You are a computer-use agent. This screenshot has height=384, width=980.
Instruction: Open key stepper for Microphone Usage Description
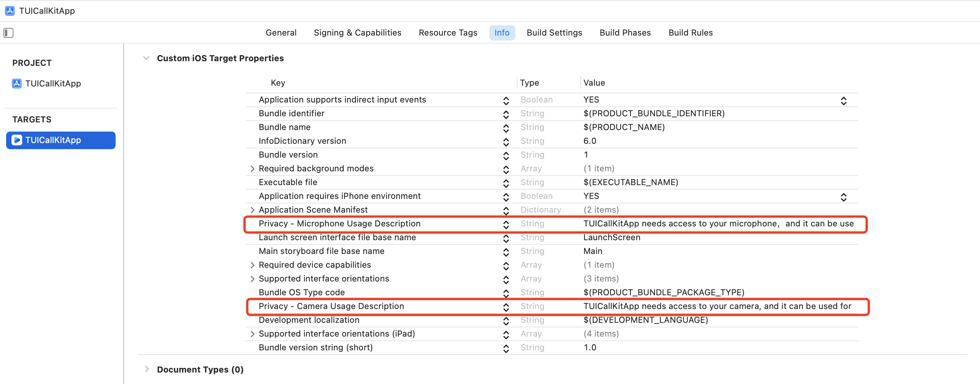click(506, 225)
